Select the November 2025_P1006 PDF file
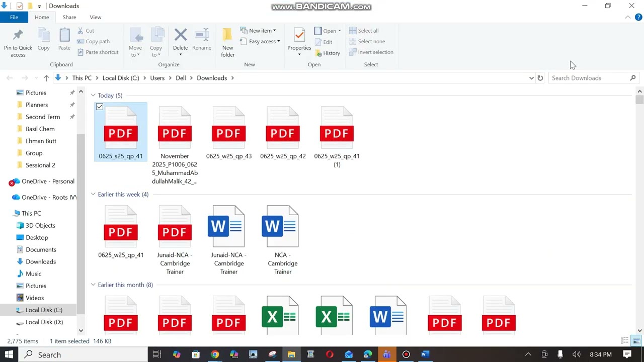Image resolution: width=644 pixels, height=362 pixels. [175, 145]
